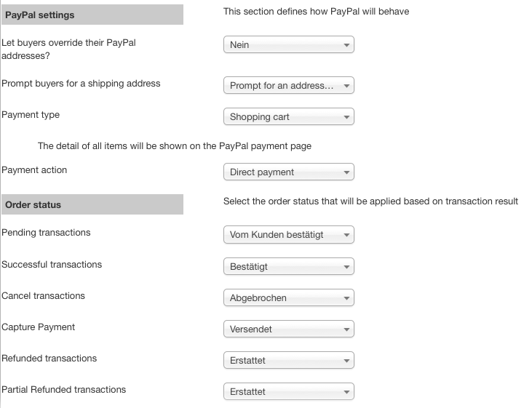Screen dimensions: 532x408
Task: Click the 'Successful transactions' label
Action: (x=52, y=265)
